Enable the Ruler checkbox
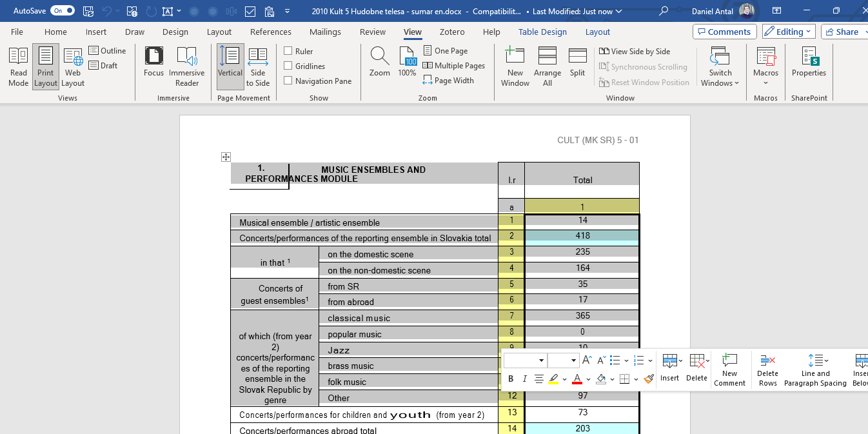The image size is (868, 434). pyautogui.click(x=288, y=51)
